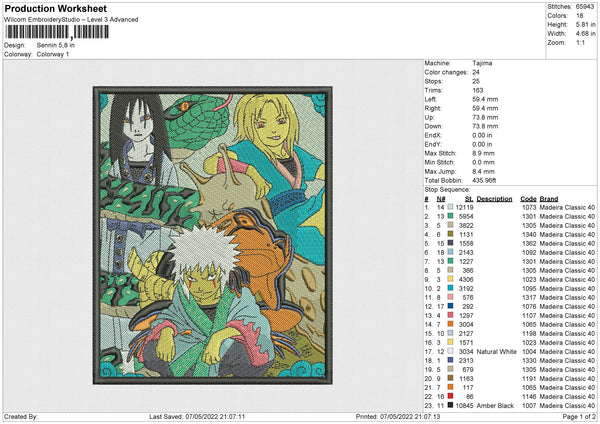Click the stitch count '2313' in stop 18
This screenshot has width=600, height=424.
(x=466, y=360)
